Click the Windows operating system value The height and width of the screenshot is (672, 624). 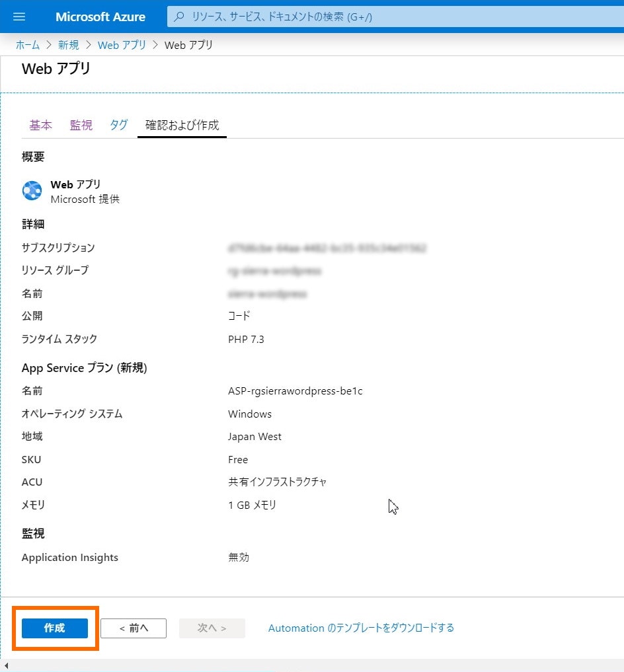(250, 414)
